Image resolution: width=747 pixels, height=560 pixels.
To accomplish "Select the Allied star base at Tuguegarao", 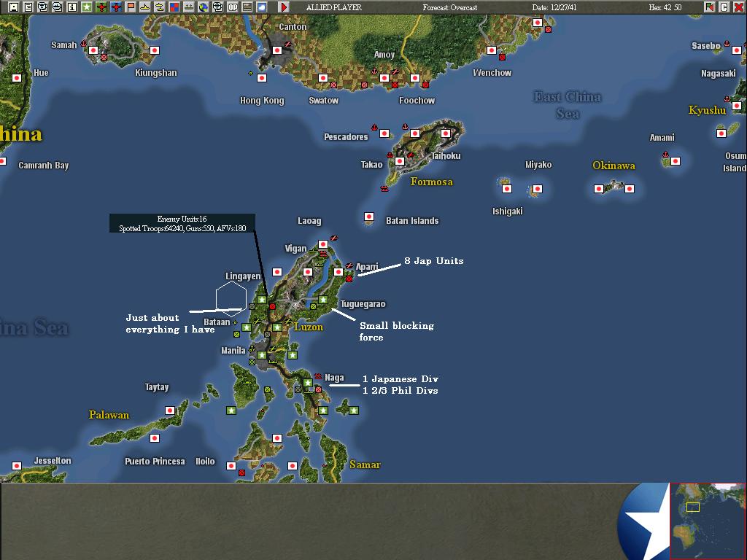I will [x=323, y=300].
